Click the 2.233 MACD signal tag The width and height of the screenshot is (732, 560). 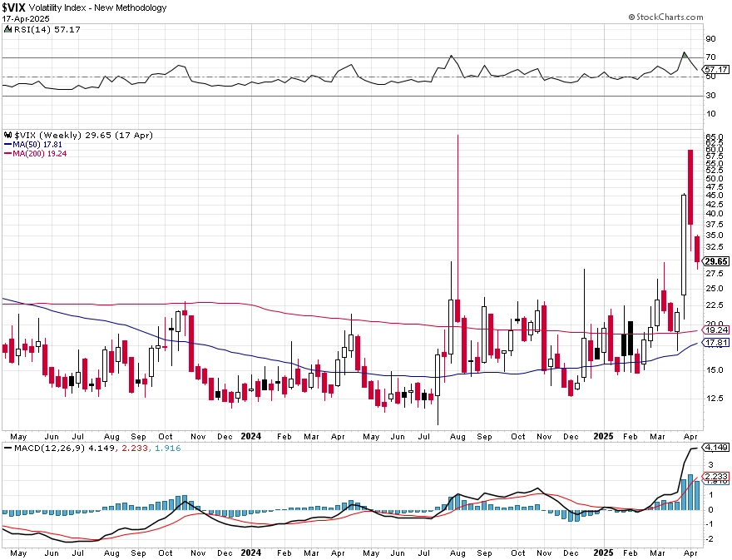coord(716,477)
